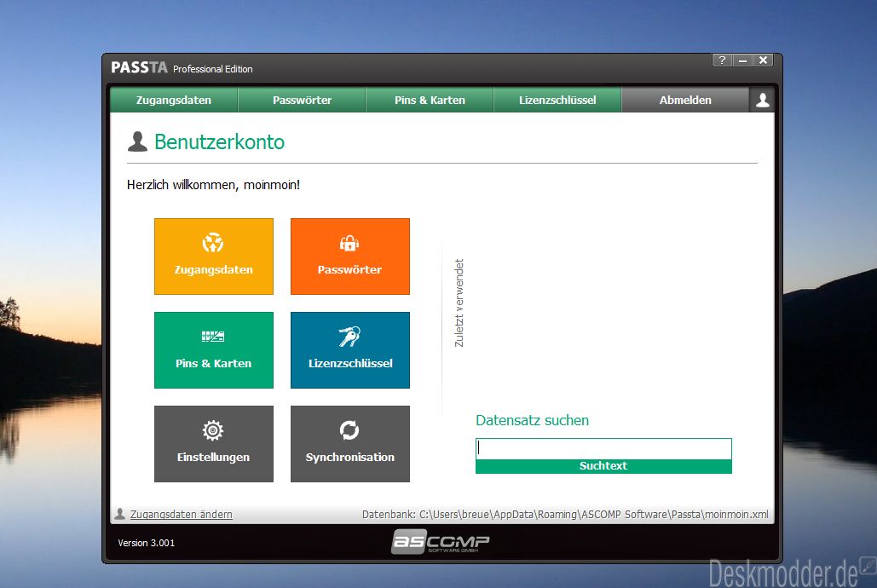Switch to the Passwörter tab in the top bar
Image resolution: width=877 pixels, height=588 pixels.
(302, 101)
